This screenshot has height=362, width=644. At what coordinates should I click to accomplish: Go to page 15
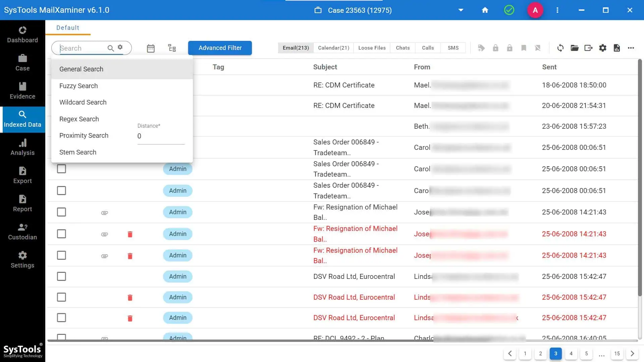tap(617, 354)
